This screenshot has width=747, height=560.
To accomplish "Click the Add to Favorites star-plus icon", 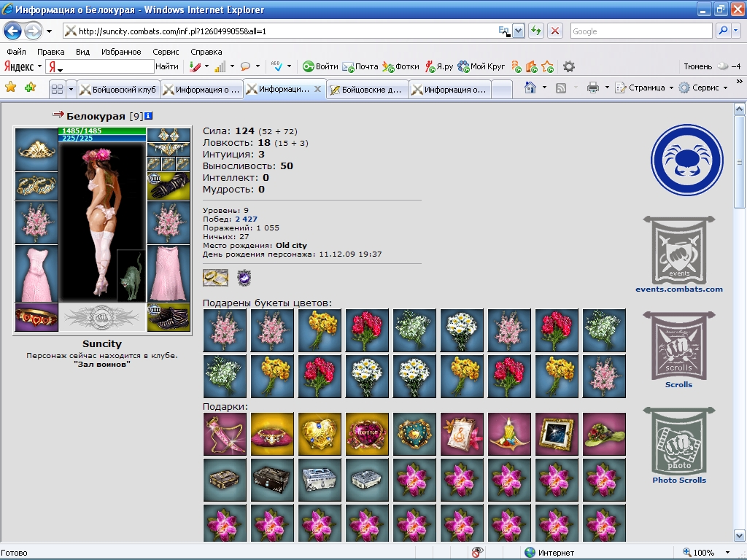I will click(31, 87).
